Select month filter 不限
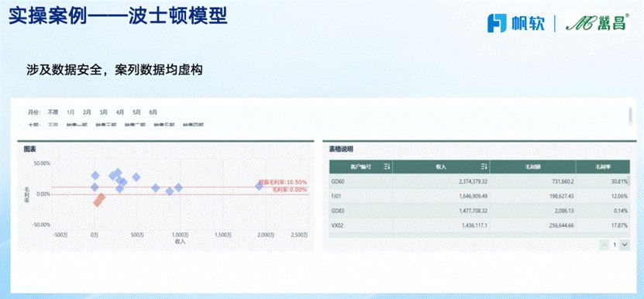 53,112
